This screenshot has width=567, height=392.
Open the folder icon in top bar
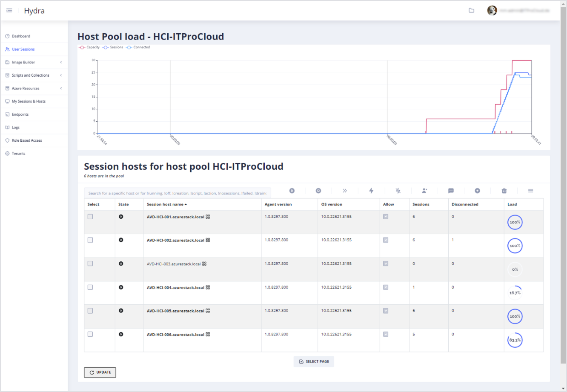point(471,11)
